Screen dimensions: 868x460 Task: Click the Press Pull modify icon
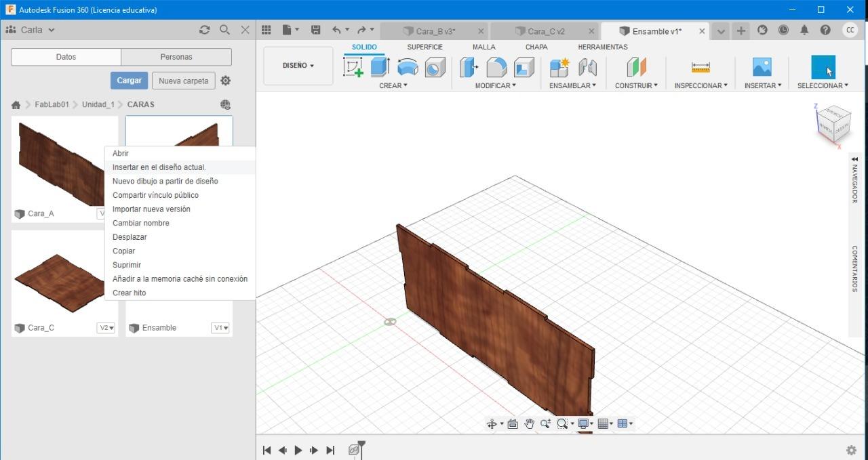pyautogui.click(x=469, y=67)
